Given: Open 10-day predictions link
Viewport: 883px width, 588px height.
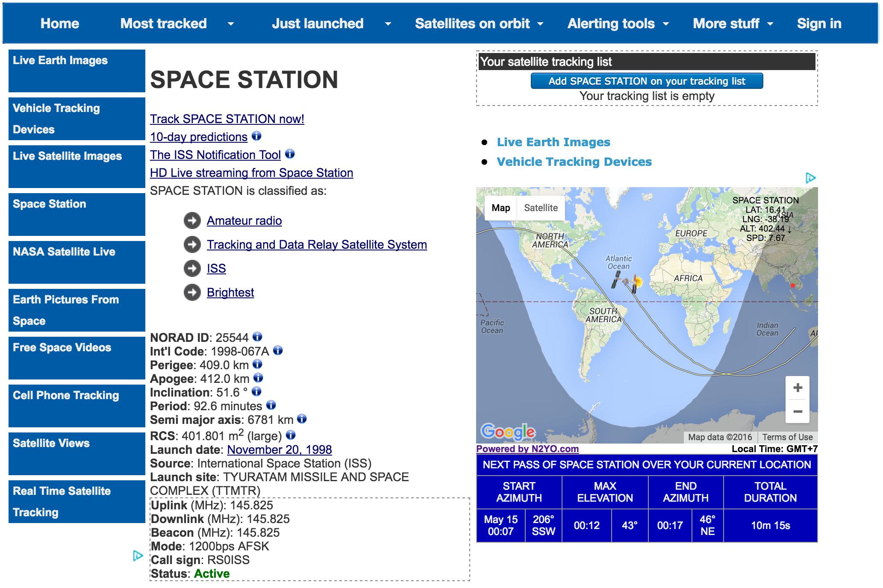Looking at the screenshot, I should (x=199, y=137).
